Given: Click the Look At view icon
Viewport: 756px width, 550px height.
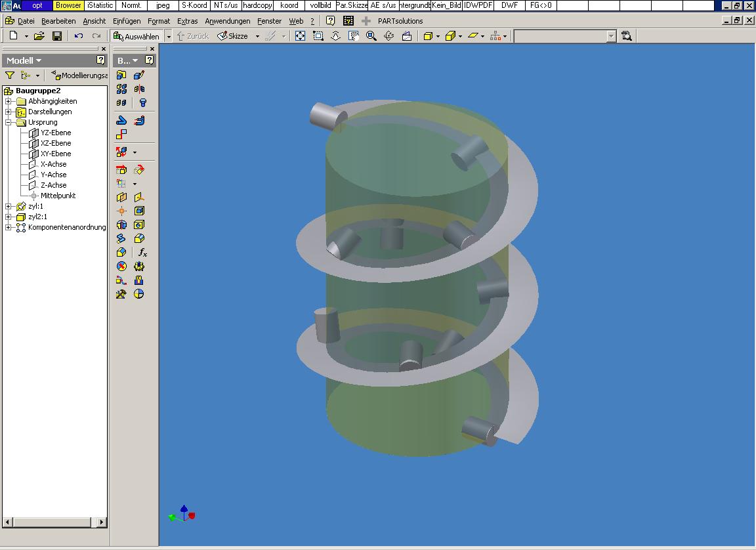Looking at the screenshot, I should [x=407, y=35].
